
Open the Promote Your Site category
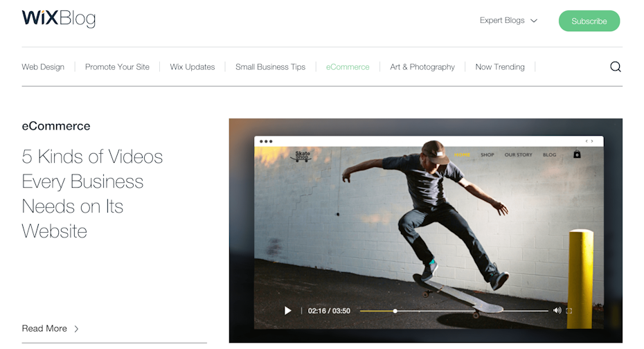[x=117, y=67]
